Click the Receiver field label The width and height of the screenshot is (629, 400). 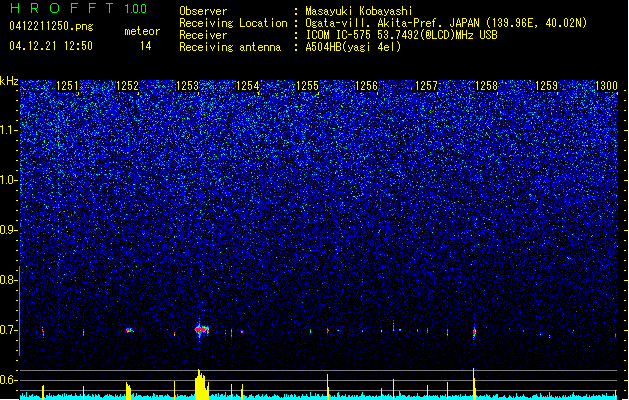coord(203,35)
